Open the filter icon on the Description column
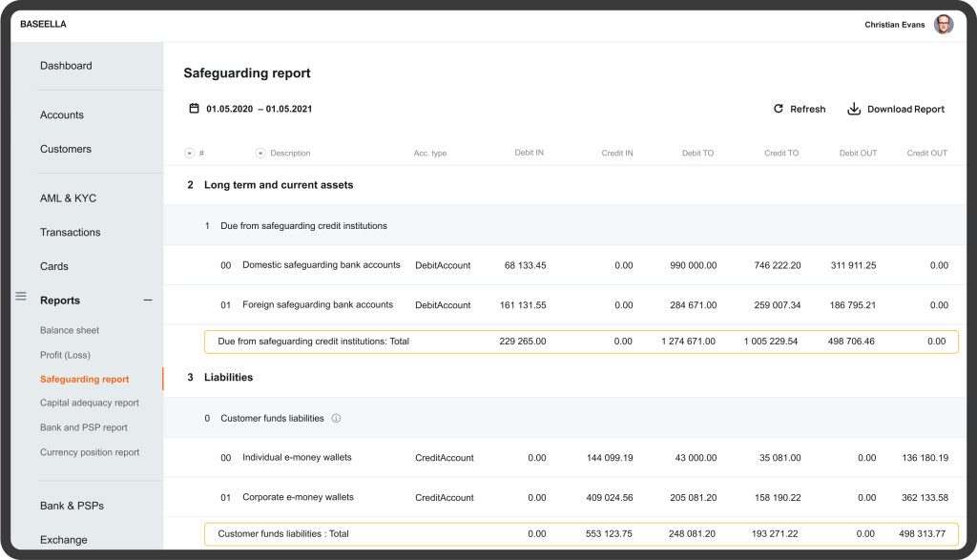This screenshot has width=977, height=560. pyautogui.click(x=260, y=153)
